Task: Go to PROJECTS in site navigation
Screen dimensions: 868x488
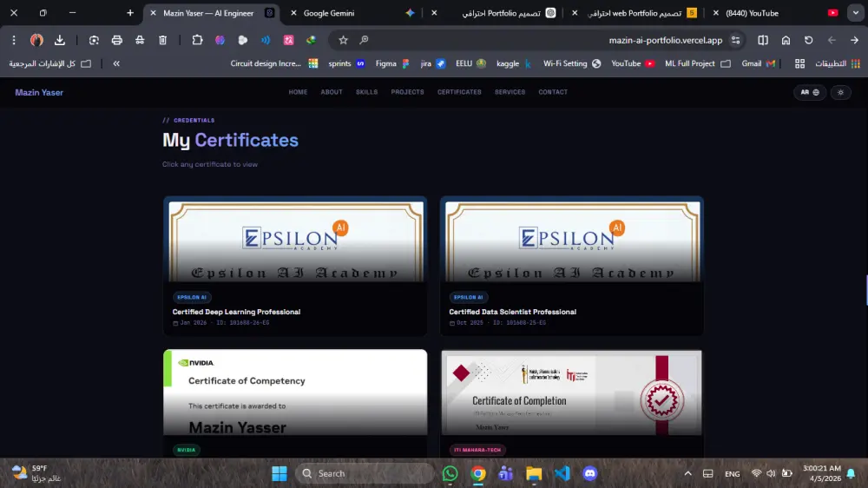Action: (x=407, y=92)
